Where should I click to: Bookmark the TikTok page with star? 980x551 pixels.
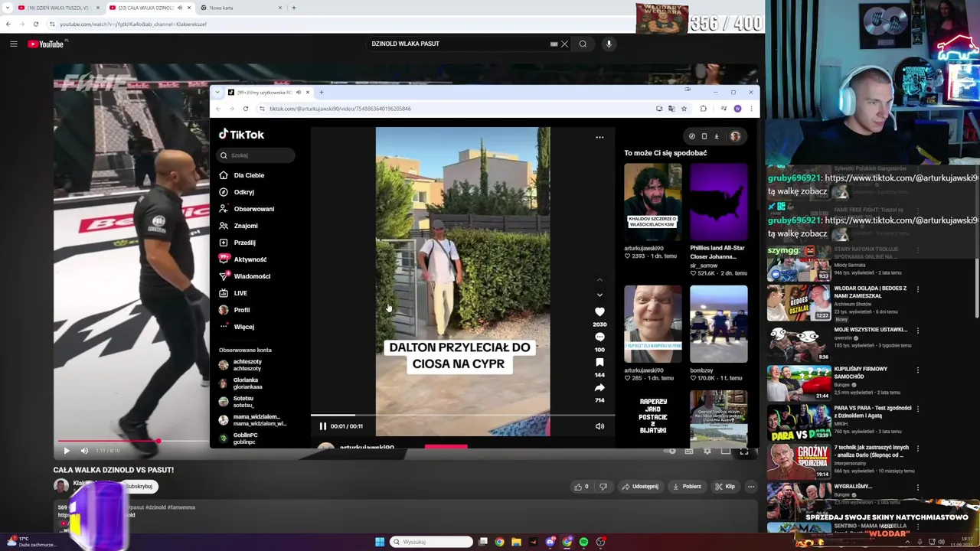684,109
